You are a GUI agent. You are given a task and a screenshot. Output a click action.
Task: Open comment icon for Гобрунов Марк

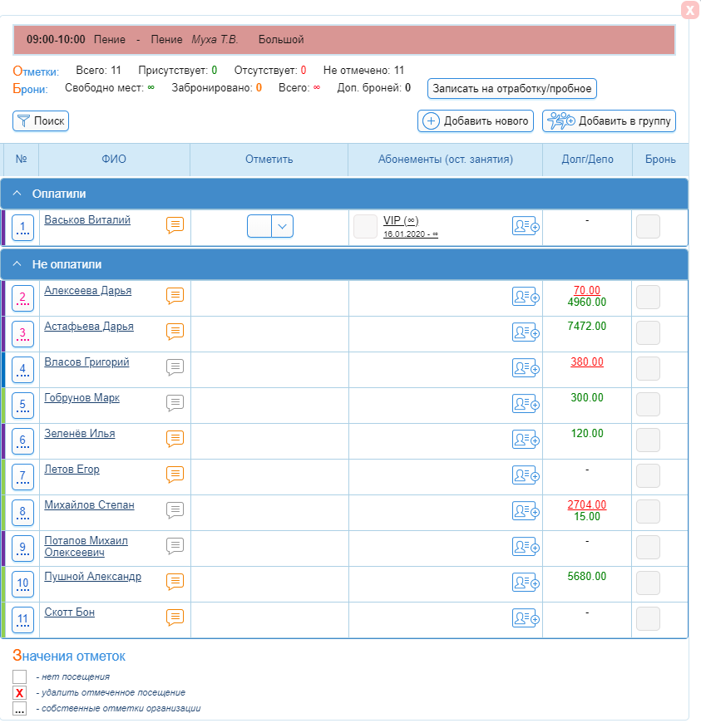(175, 403)
